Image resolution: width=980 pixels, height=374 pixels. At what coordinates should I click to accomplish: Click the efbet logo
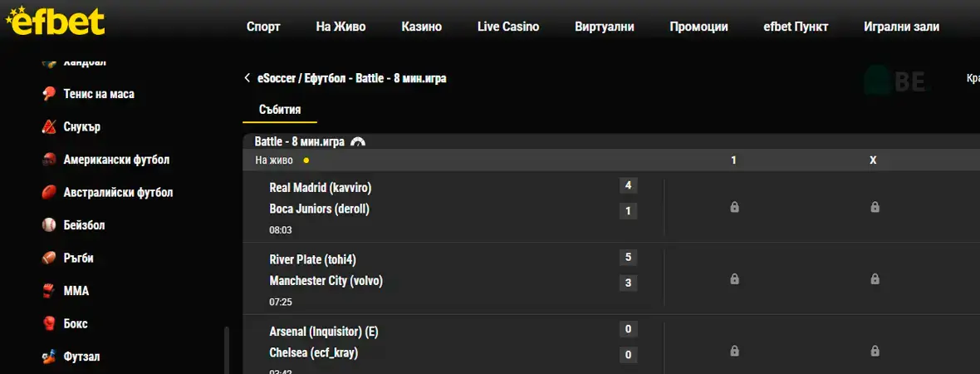[55, 21]
